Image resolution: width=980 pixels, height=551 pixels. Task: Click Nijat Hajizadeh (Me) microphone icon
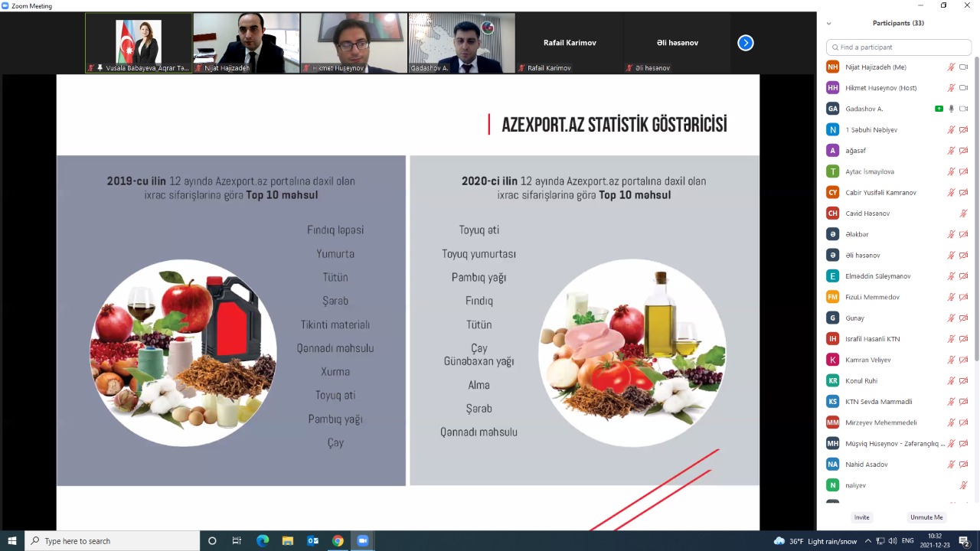(952, 67)
